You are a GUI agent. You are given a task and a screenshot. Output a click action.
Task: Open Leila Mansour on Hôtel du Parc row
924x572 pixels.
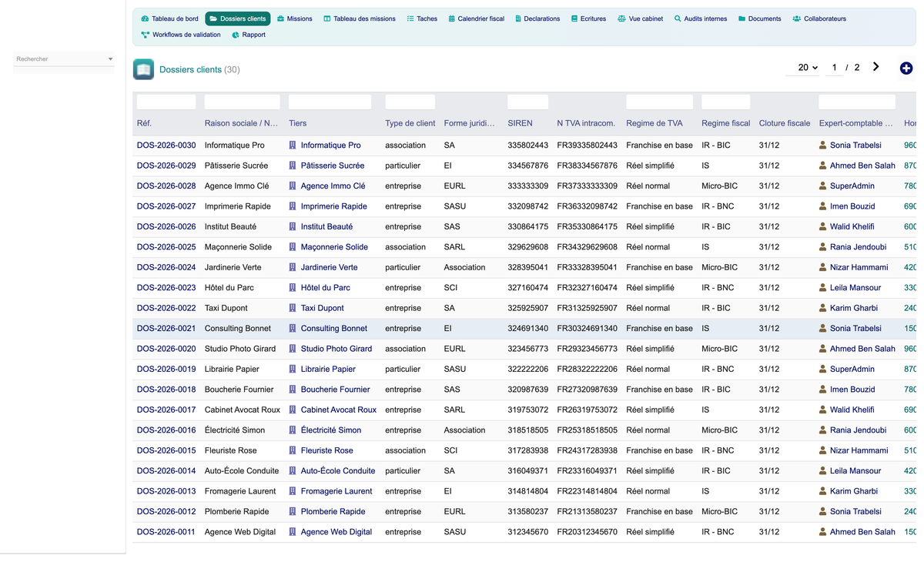(855, 288)
